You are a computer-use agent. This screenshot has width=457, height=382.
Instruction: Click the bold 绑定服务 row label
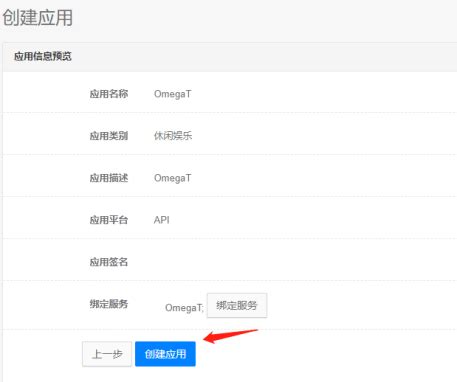pos(109,304)
